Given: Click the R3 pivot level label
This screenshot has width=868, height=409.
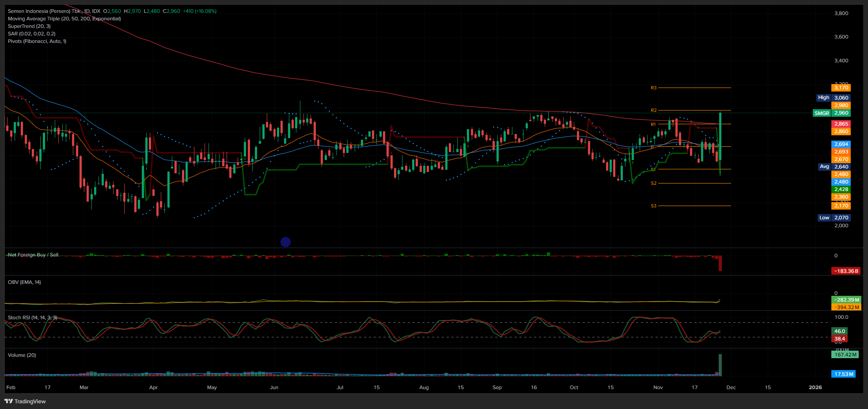Looking at the screenshot, I should pos(653,88).
